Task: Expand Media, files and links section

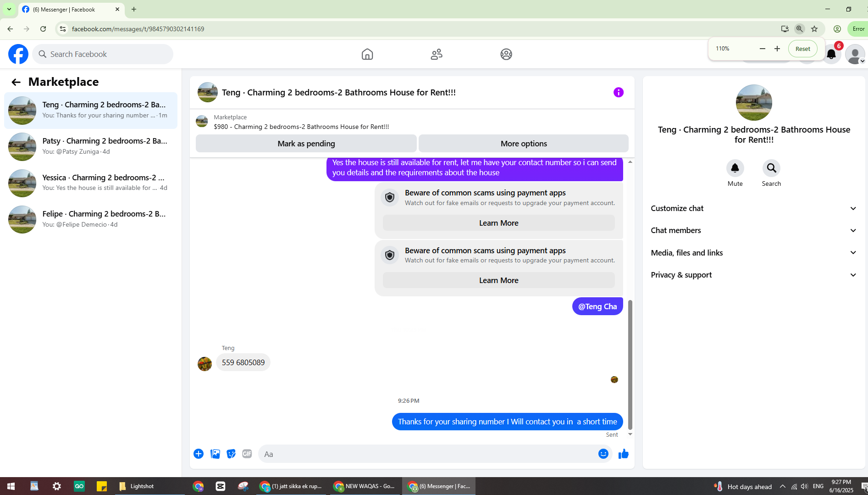Action: click(754, 253)
